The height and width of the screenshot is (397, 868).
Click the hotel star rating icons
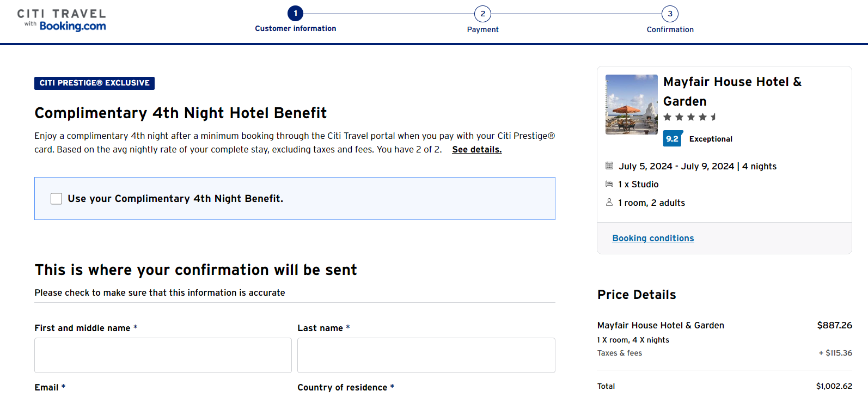[690, 117]
